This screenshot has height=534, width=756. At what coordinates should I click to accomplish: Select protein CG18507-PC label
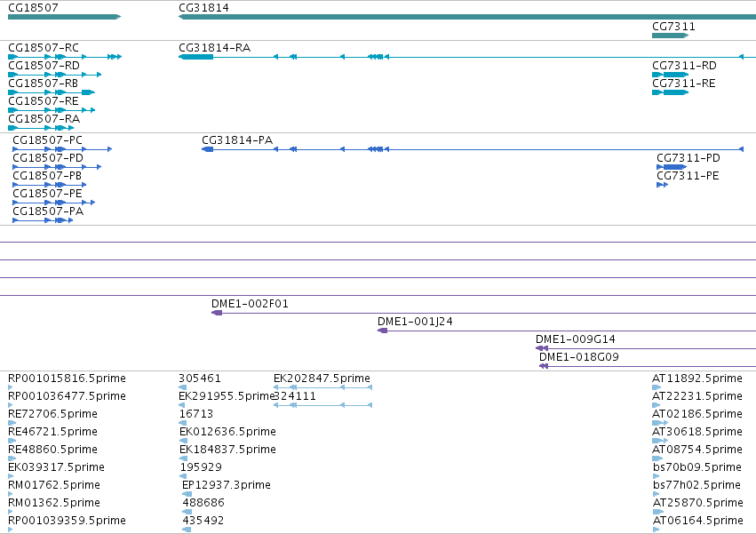pyautogui.click(x=47, y=140)
